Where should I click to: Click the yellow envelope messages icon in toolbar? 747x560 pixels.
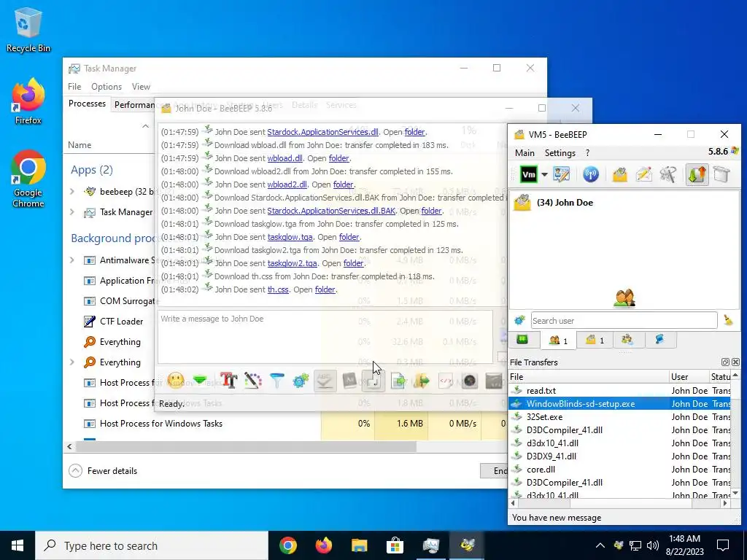point(620,174)
